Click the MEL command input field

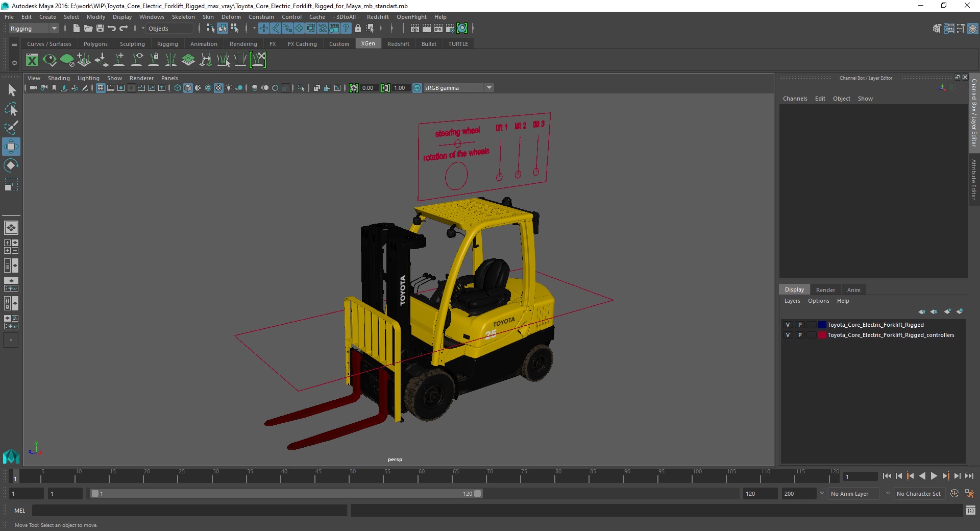(189, 510)
